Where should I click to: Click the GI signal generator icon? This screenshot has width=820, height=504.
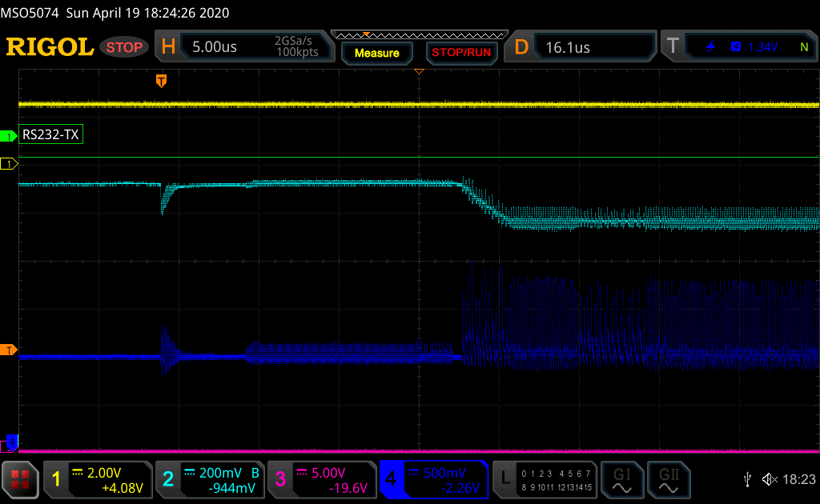621,479
